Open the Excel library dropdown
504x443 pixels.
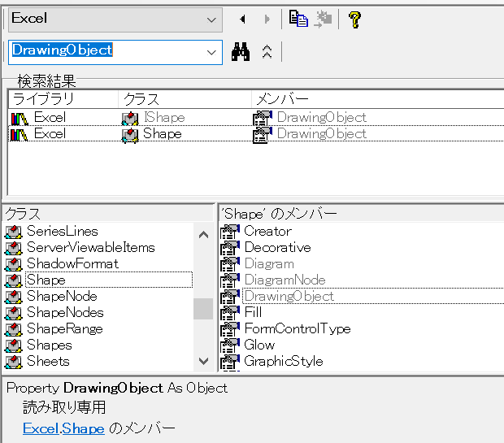click(x=115, y=20)
